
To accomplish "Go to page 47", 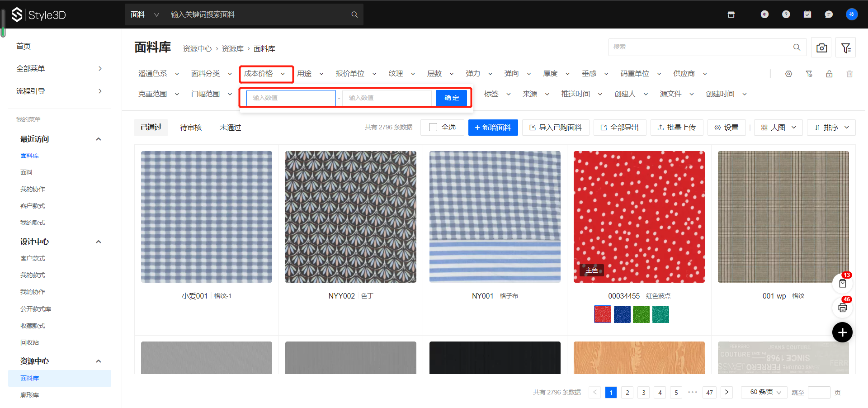I will [x=709, y=393].
